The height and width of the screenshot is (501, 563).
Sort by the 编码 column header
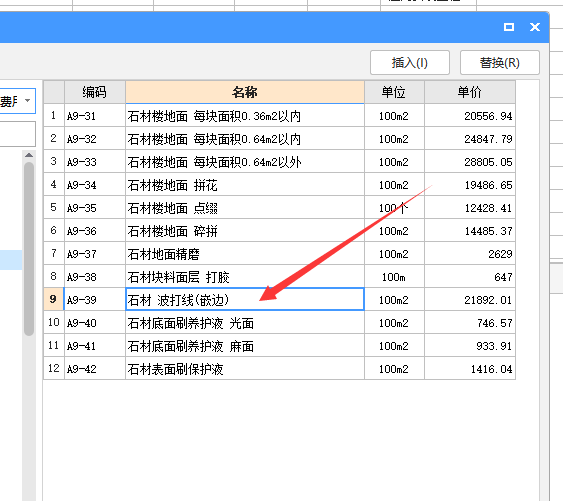95,92
